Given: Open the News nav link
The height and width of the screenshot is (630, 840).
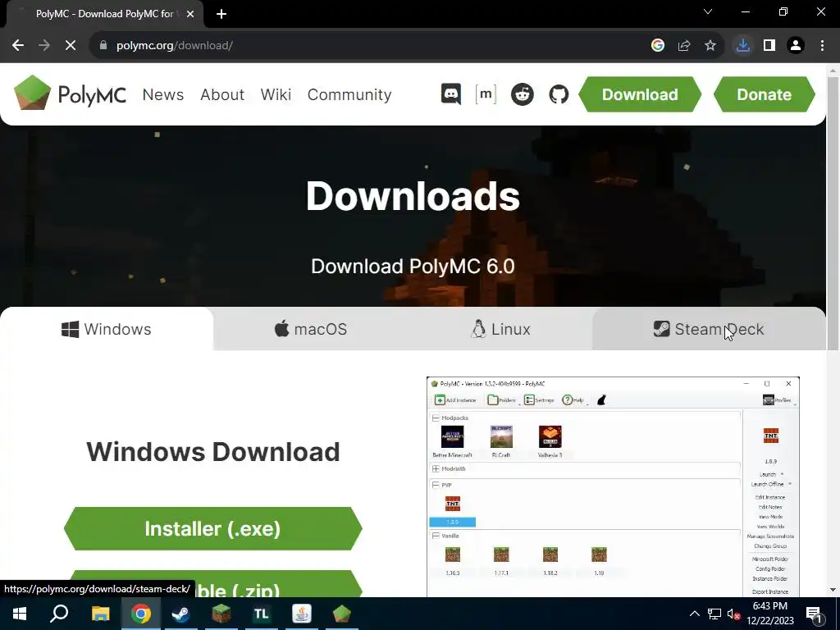Looking at the screenshot, I should coord(163,94).
